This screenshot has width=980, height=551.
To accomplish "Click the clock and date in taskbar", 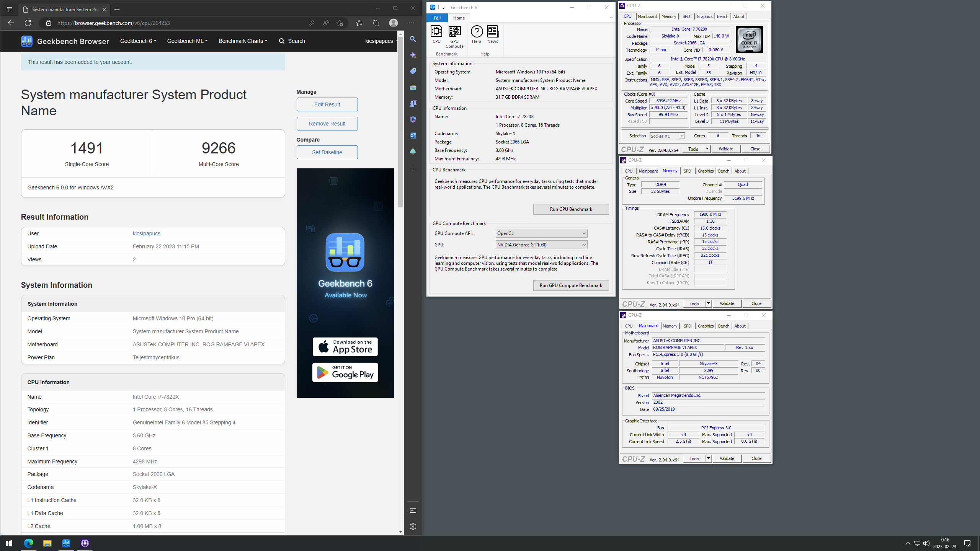I will 945,543.
